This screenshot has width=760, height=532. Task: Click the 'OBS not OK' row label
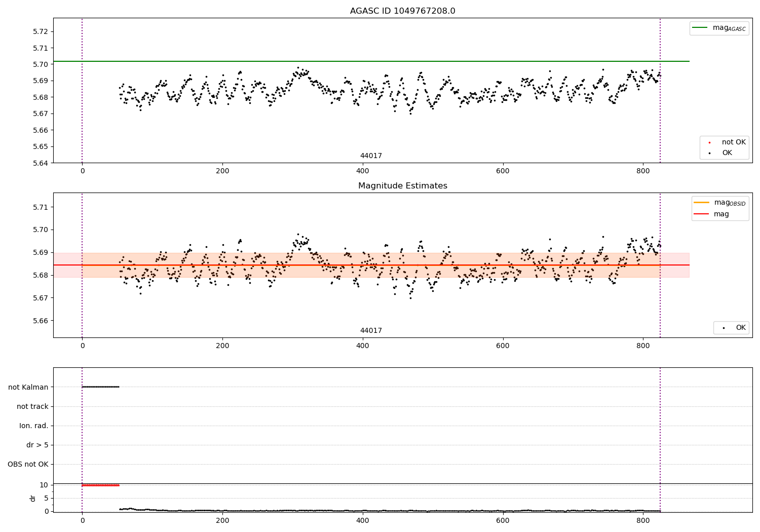28,464
